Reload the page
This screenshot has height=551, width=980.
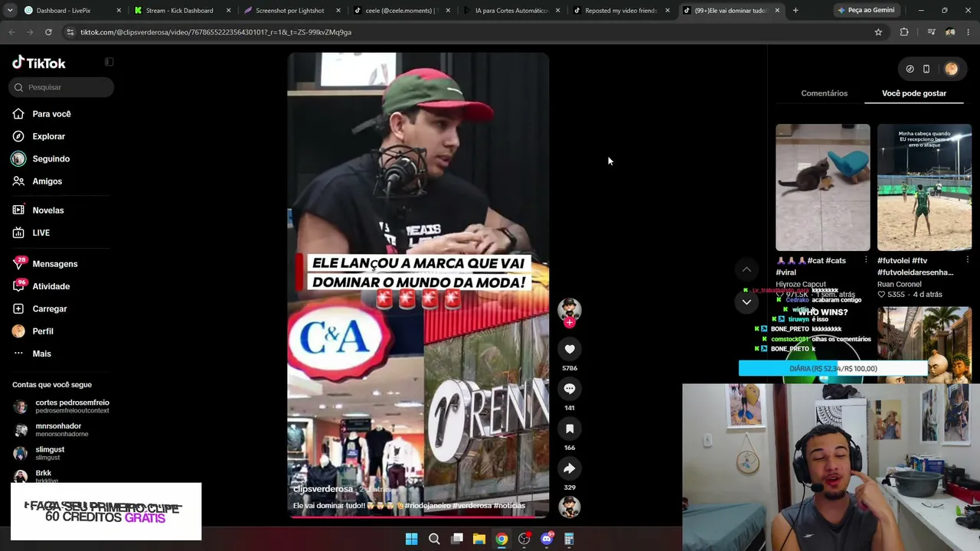[x=48, y=32]
